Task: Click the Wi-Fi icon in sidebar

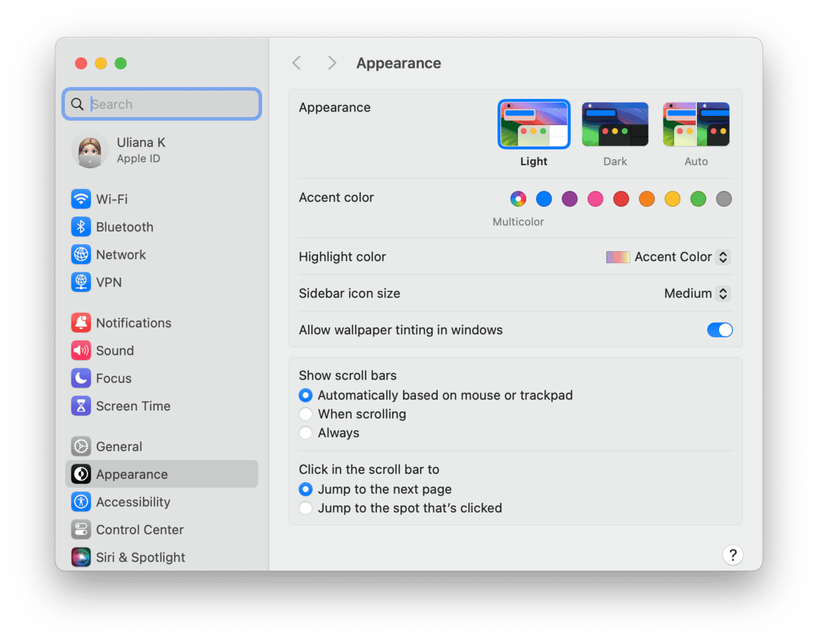Action: [81, 199]
